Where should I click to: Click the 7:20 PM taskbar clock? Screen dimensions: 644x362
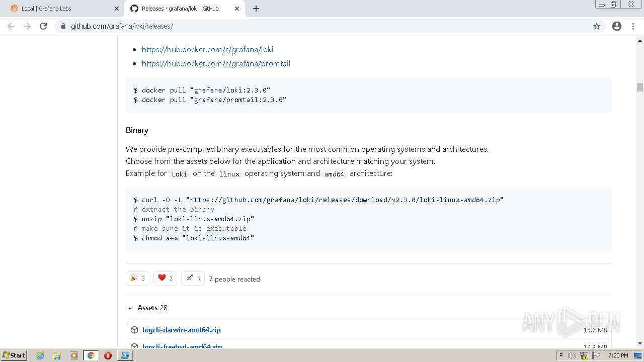(618, 355)
